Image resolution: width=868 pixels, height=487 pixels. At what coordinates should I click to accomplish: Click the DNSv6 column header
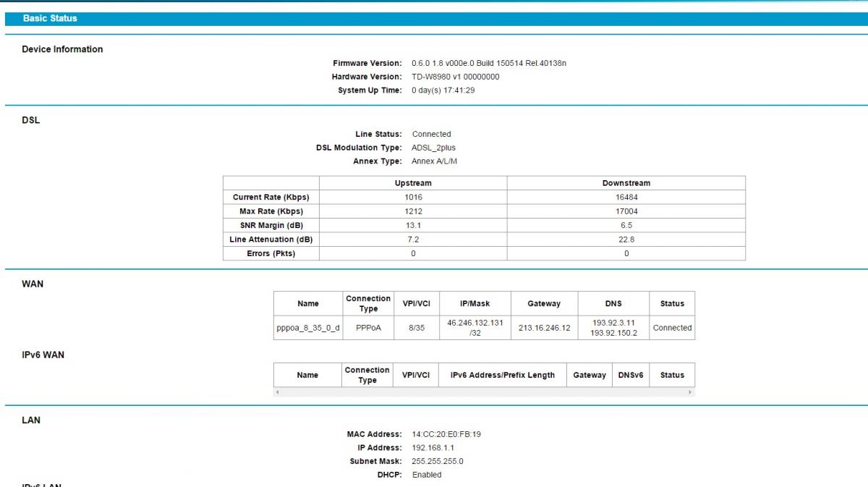631,375
